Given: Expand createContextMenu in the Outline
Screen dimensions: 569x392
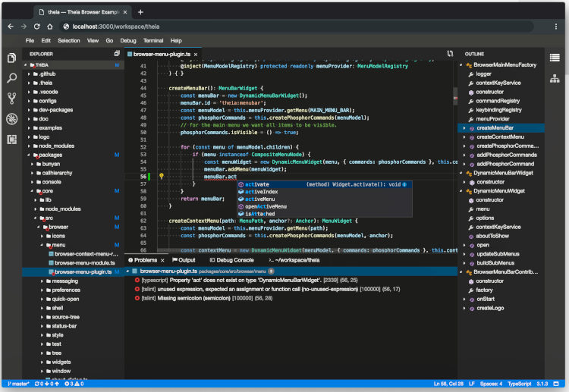Looking at the screenshot, I should click(x=464, y=136).
